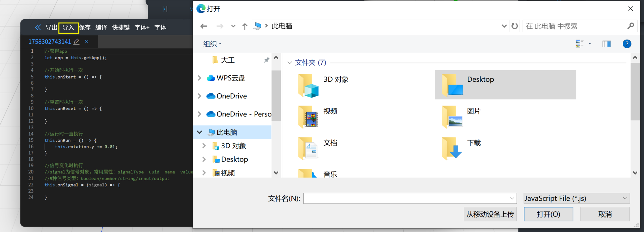Image resolution: width=644 pixels, height=232 pixels.
Task: Open the 组织 menu
Action: pos(212,44)
